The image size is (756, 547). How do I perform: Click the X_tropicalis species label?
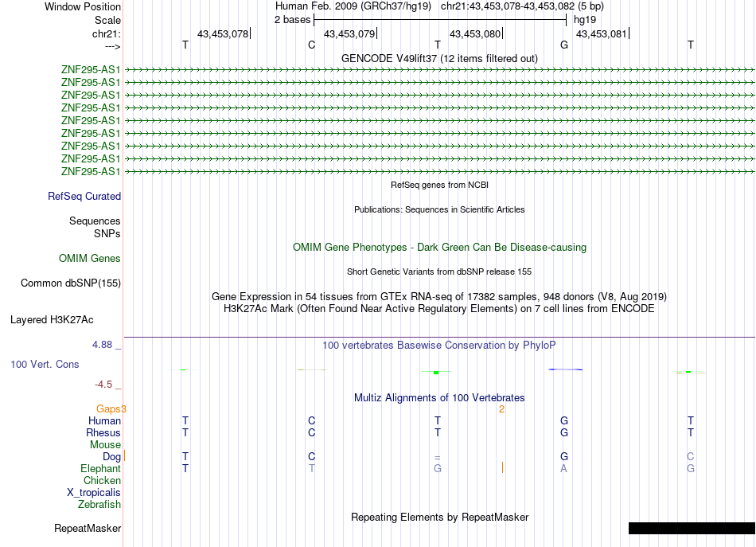[x=94, y=493]
